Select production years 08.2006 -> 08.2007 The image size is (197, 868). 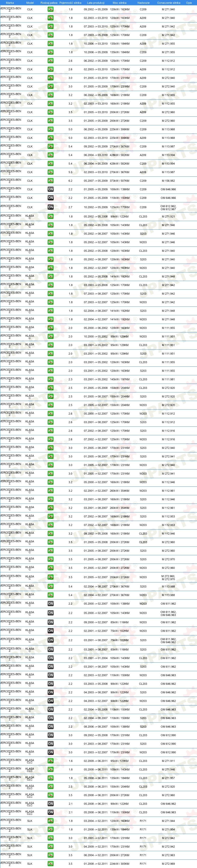click(x=96, y=726)
